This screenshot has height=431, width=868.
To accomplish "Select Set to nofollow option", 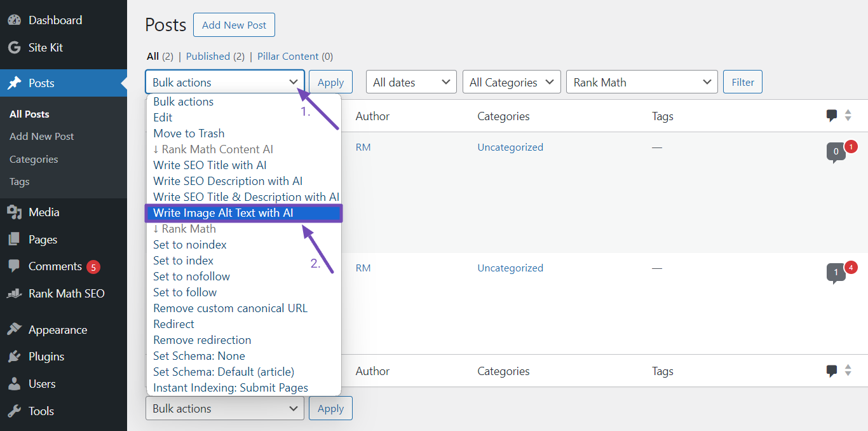I will pos(243,277).
